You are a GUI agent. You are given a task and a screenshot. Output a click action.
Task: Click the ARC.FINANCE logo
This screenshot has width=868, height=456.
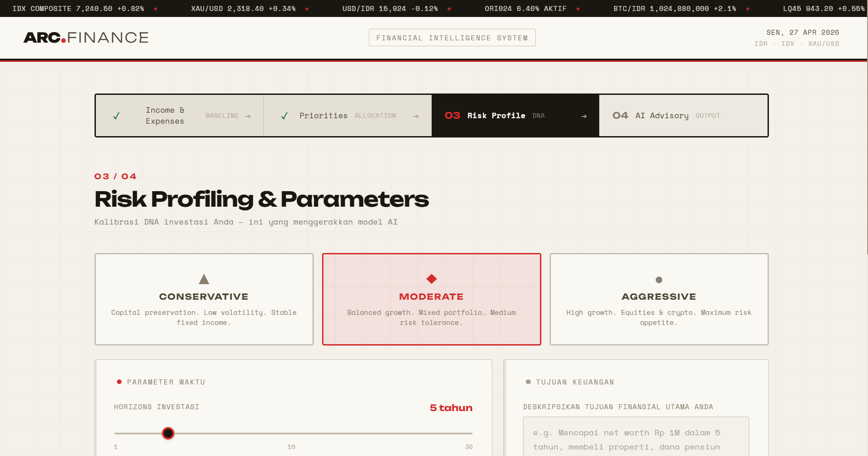coord(86,38)
